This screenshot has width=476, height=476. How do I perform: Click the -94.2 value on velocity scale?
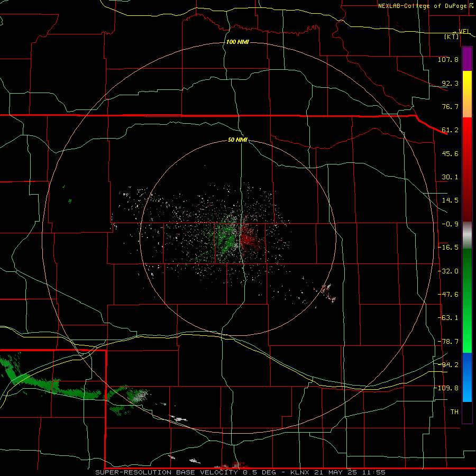point(448,365)
